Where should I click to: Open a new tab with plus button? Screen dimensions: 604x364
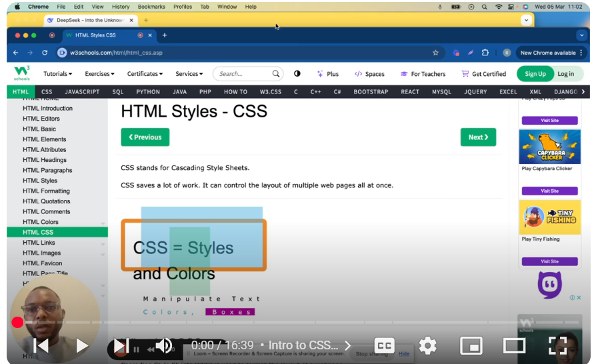[165, 35]
